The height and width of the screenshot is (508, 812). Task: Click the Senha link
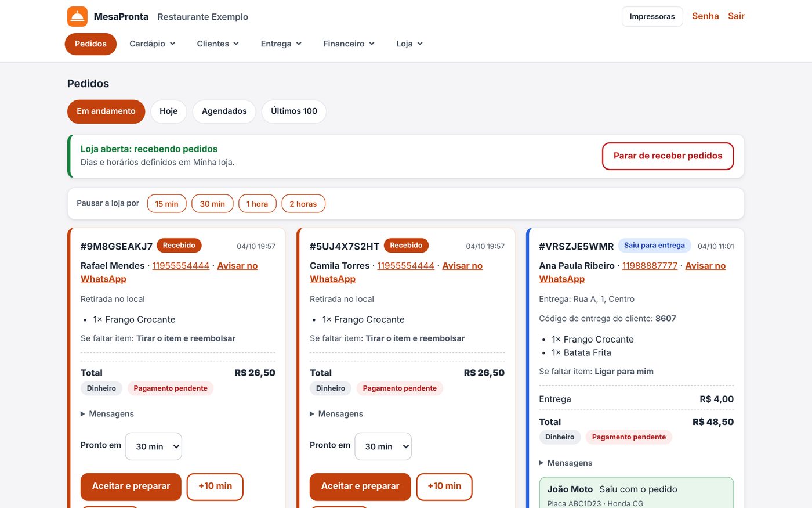(705, 16)
